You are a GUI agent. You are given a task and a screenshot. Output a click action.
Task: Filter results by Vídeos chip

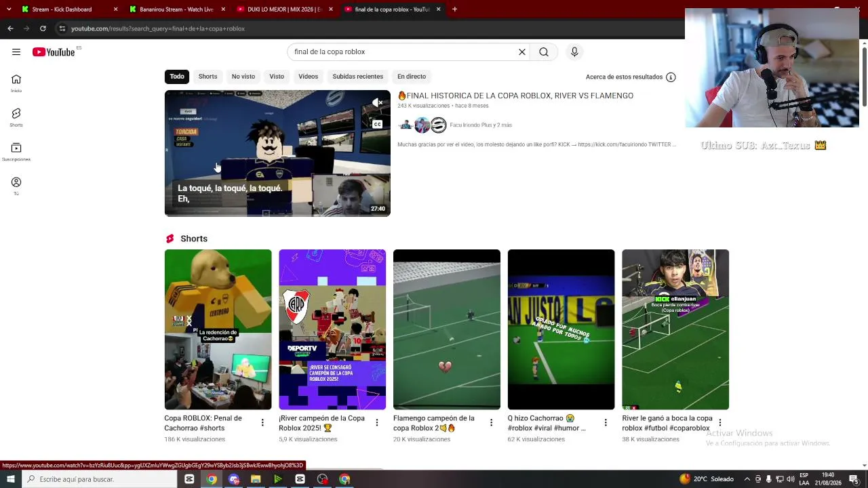pos(308,77)
